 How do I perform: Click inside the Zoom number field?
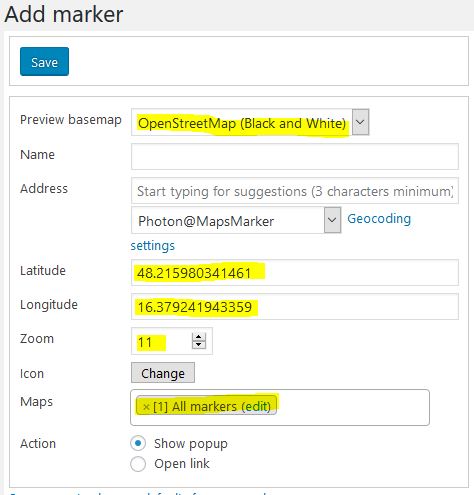(162, 341)
